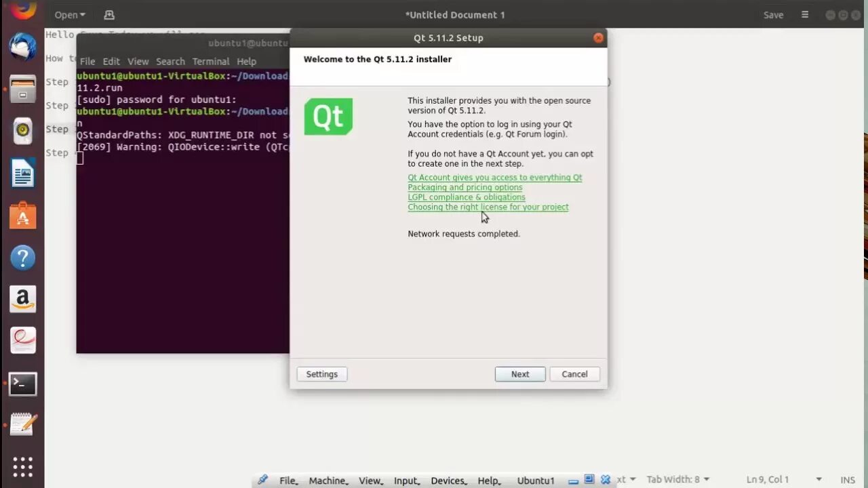Viewport: 868px width, 488px height.
Task: Open the VirtualBox View menu
Action: pyautogui.click(x=370, y=481)
